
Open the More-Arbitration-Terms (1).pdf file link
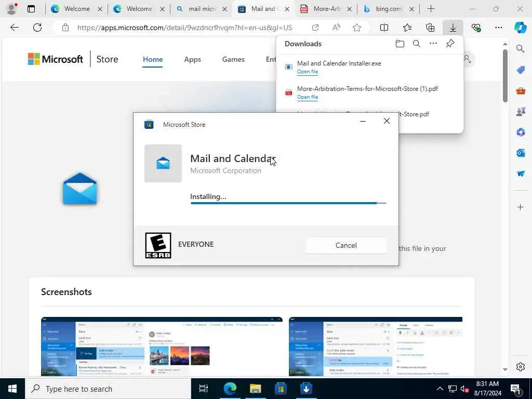coord(308,97)
